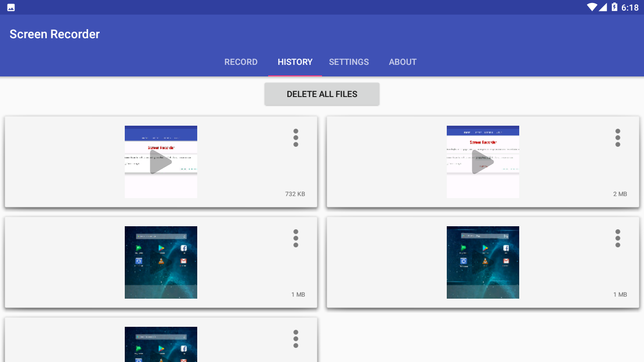Click the Delete All Files button
This screenshot has height=362, width=644.
322,94
